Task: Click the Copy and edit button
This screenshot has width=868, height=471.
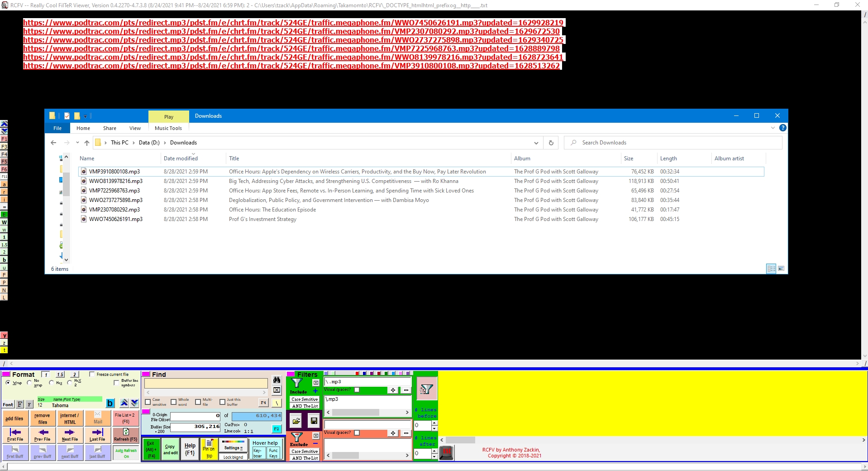Action: pos(170,449)
